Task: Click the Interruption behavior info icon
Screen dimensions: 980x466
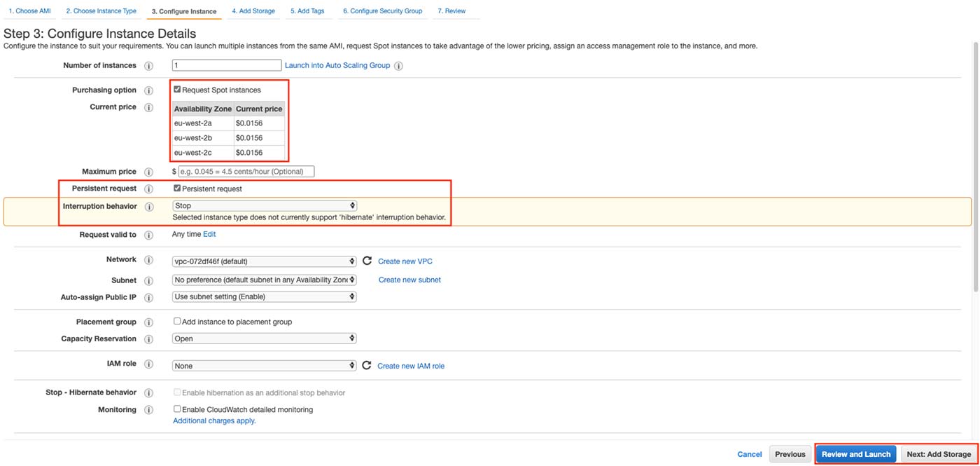Action: click(x=148, y=206)
